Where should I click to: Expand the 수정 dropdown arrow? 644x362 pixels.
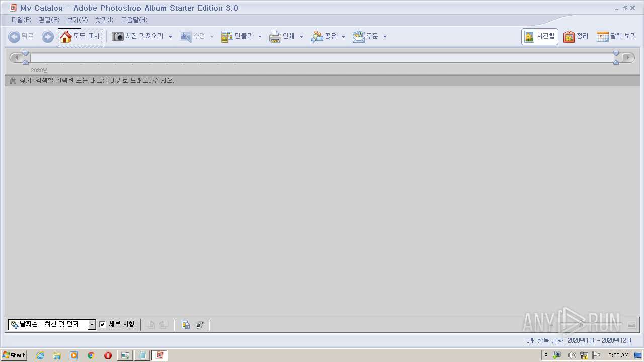(x=212, y=37)
